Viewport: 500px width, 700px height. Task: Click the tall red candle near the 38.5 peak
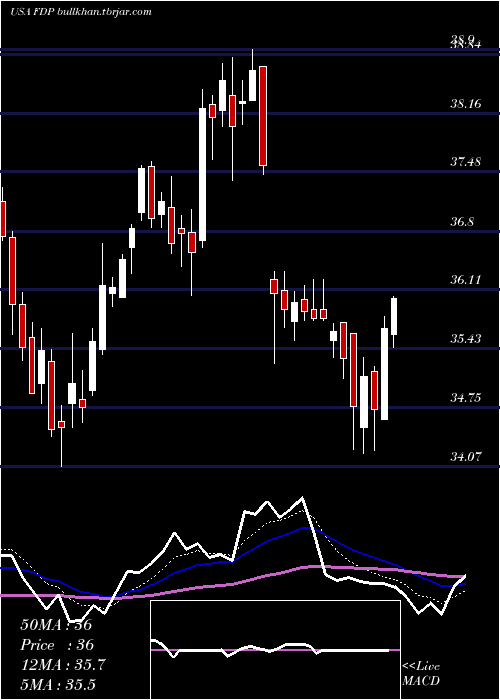(263, 116)
